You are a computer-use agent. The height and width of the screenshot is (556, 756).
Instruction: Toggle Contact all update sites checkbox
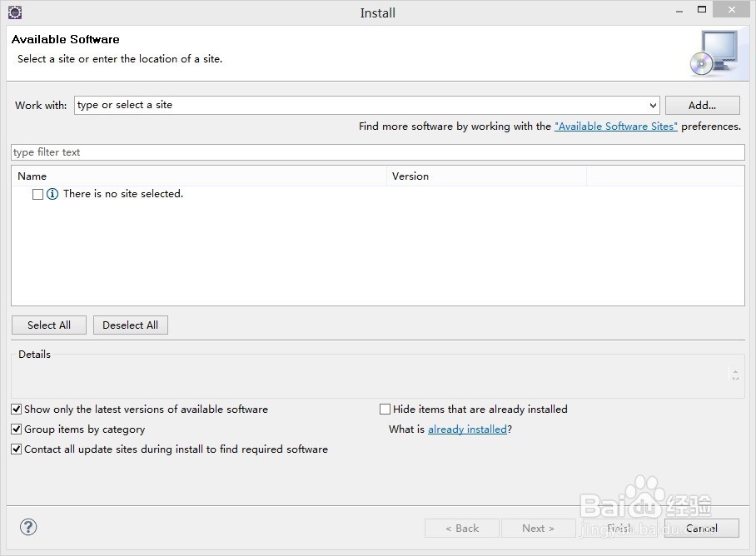click(17, 449)
